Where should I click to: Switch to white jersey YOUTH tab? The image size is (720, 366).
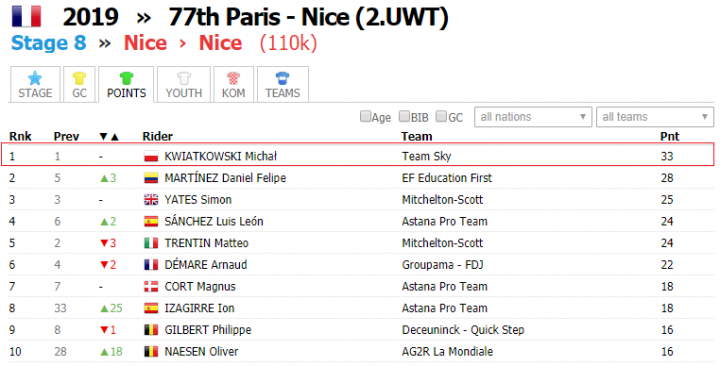pos(184,84)
